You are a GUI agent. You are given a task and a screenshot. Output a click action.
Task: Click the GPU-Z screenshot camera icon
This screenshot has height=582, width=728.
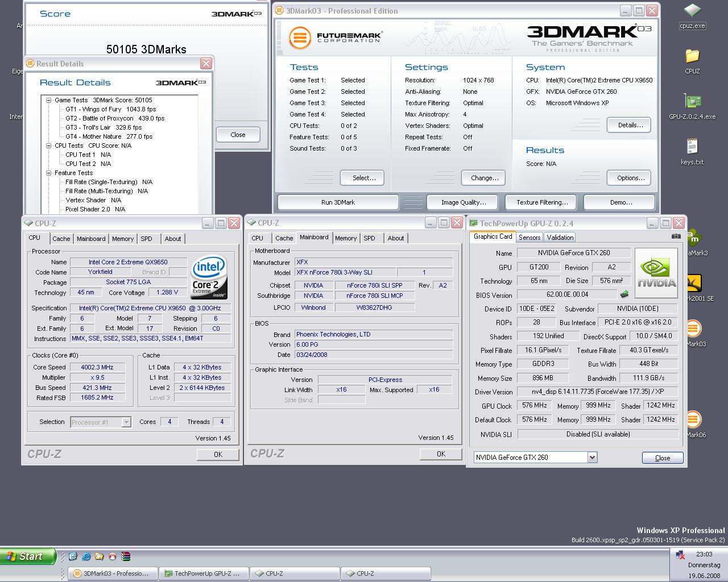676,236
